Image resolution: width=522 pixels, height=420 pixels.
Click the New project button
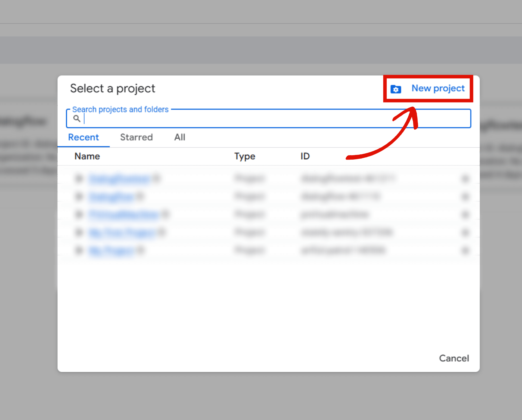coord(428,89)
